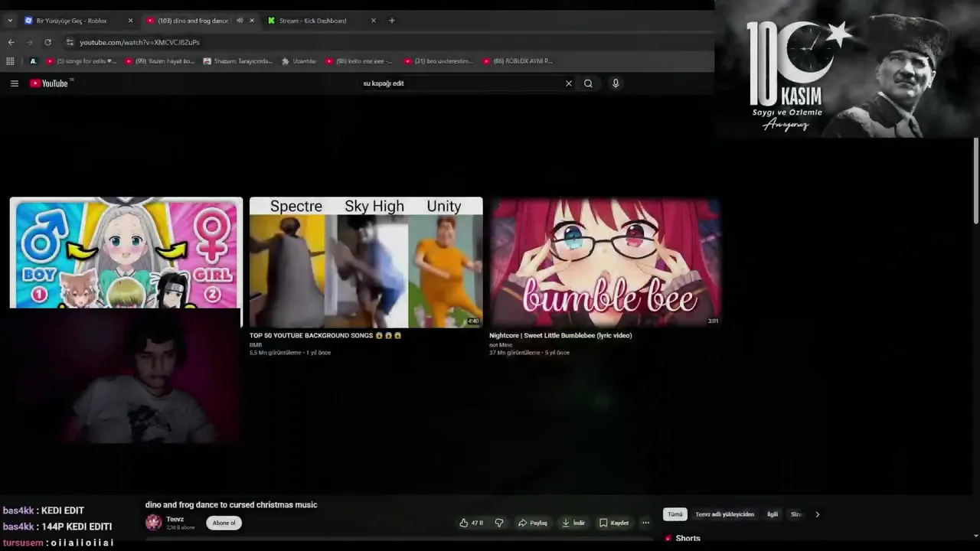Open 'Nightcore | Sweet Little Bumblebee' title
The width and height of the screenshot is (980, 551).
pos(560,335)
